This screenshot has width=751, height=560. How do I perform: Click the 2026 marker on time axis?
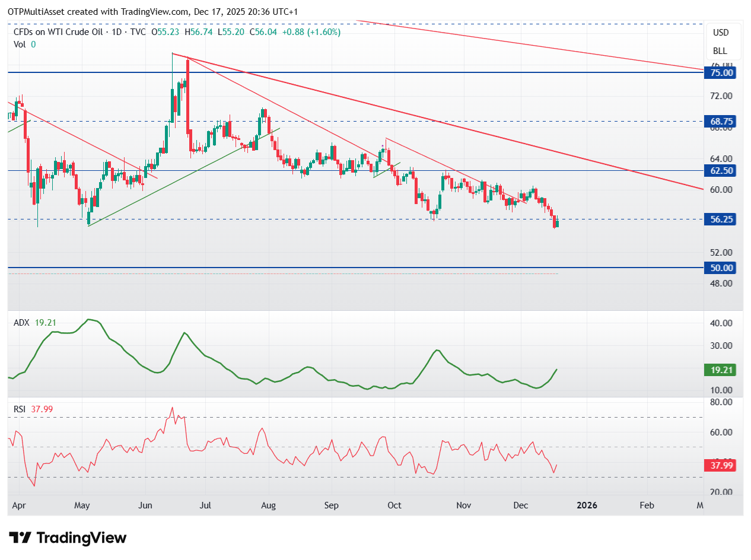[x=587, y=505]
